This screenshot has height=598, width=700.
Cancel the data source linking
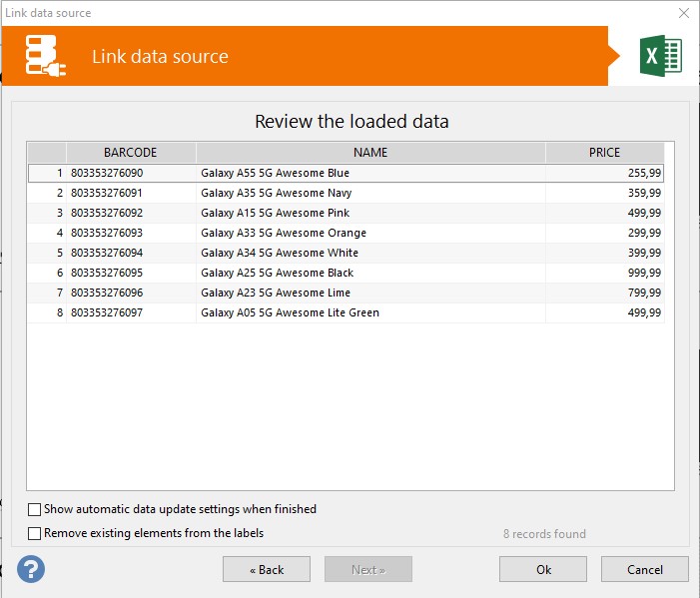point(645,569)
